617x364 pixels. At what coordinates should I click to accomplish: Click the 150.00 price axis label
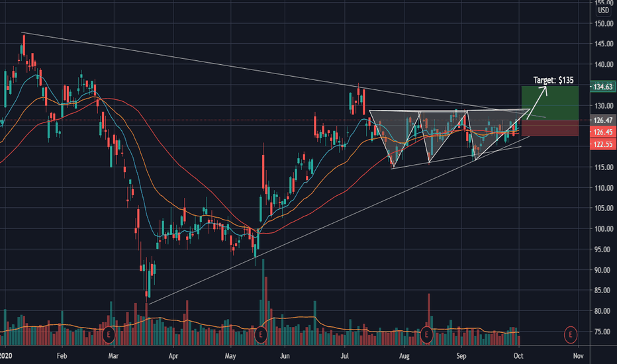coord(604,23)
